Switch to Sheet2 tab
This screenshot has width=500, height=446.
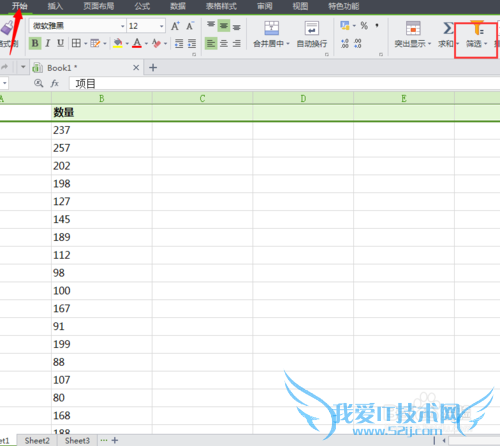click(37, 441)
